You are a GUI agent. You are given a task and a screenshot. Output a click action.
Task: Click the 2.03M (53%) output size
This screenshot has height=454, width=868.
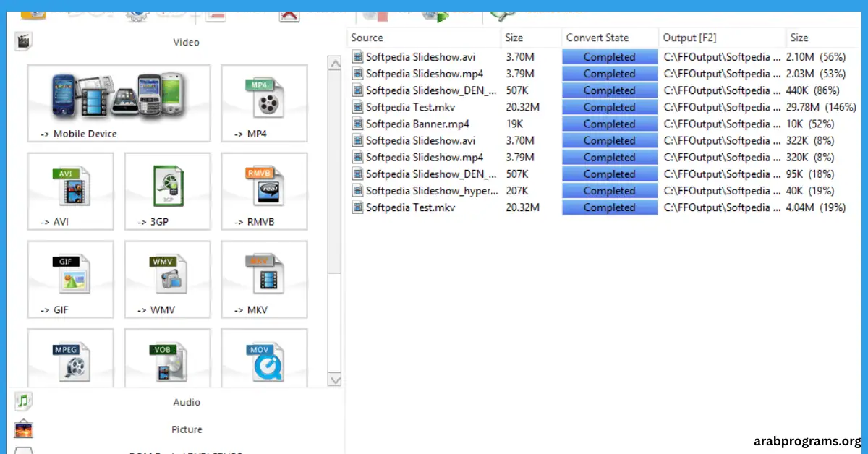816,74
